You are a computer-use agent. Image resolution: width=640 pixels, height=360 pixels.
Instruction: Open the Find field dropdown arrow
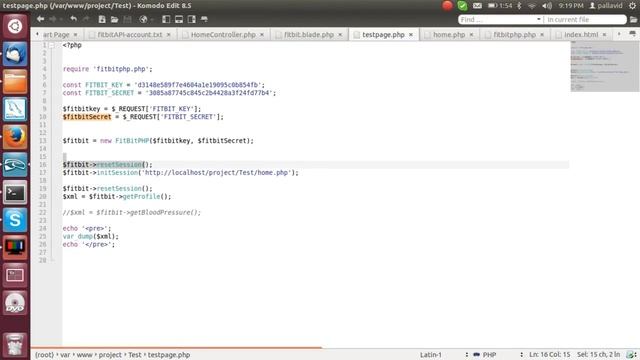pyautogui.click(x=538, y=20)
